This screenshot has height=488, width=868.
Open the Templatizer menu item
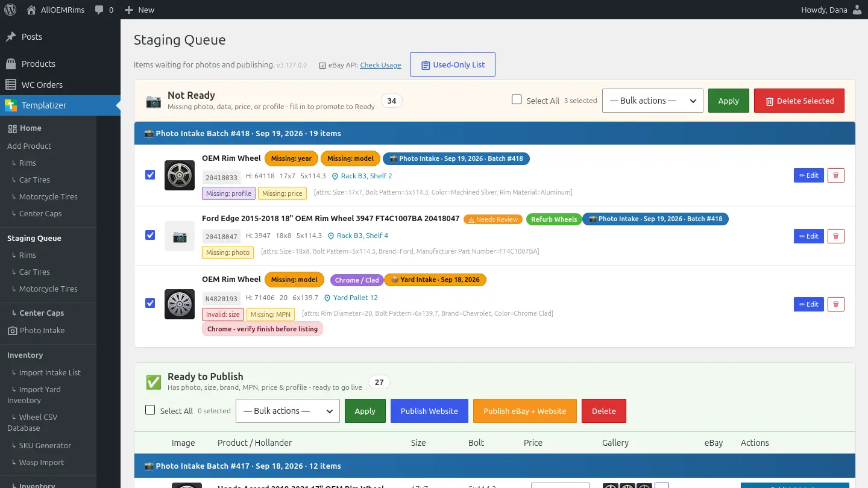pos(60,105)
